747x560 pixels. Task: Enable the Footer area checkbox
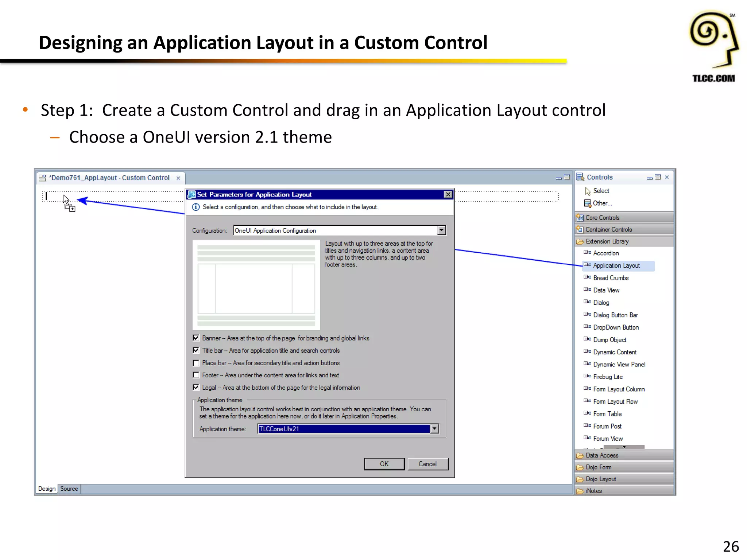(196, 375)
